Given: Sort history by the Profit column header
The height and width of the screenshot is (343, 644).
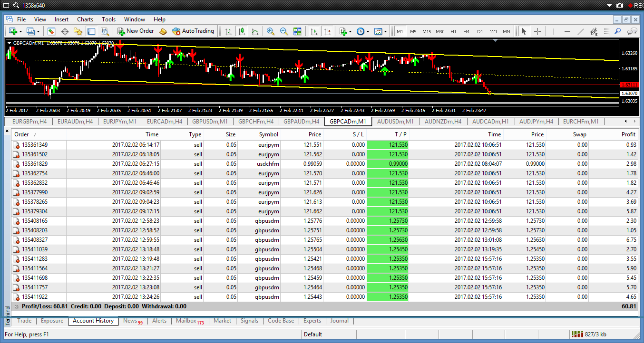Looking at the screenshot, I should pyautogui.click(x=614, y=134).
